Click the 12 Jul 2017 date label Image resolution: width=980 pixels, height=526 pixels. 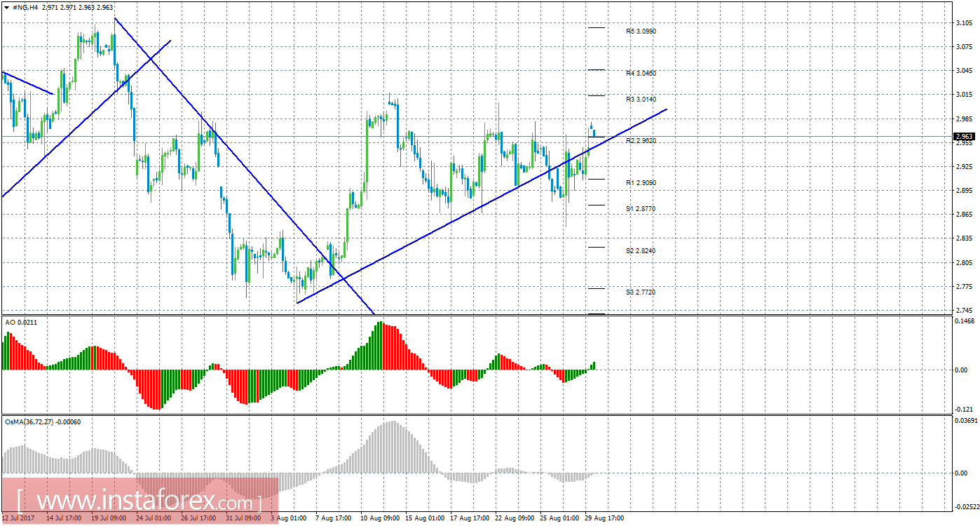(x=18, y=518)
